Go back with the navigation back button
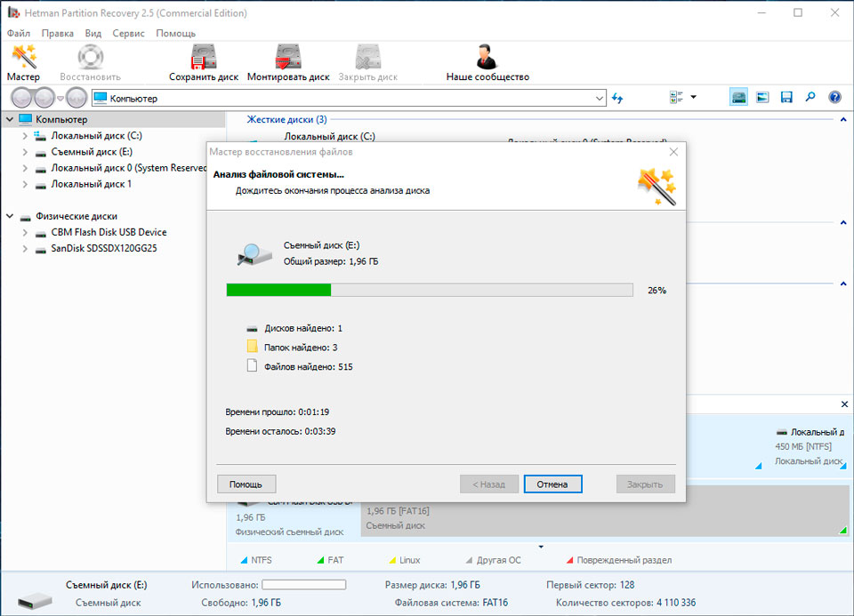Viewport: 854px width, 616px height. click(x=21, y=98)
